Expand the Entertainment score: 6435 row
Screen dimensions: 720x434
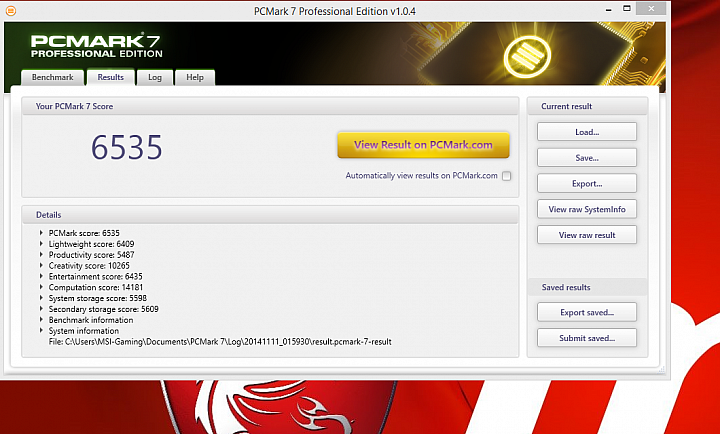coord(41,276)
